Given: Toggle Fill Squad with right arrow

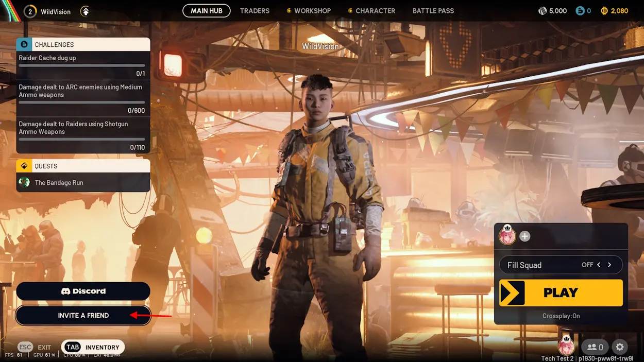Looking at the screenshot, I should click(x=609, y=265).
